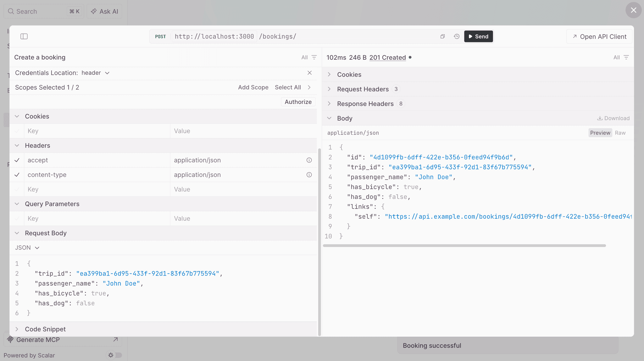Open the 201 Created status link
Viewport: 644px width, 361px height.
387,57
